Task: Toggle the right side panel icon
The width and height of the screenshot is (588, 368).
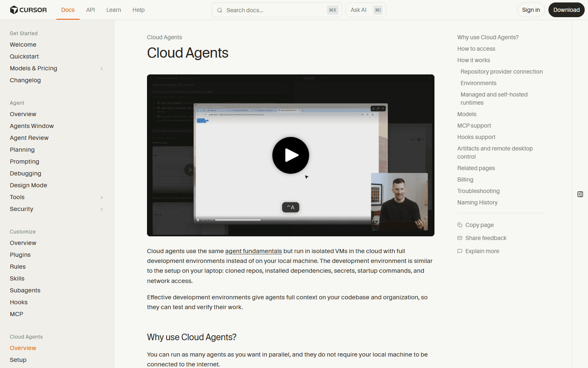Action: click(x=580, y=194)
